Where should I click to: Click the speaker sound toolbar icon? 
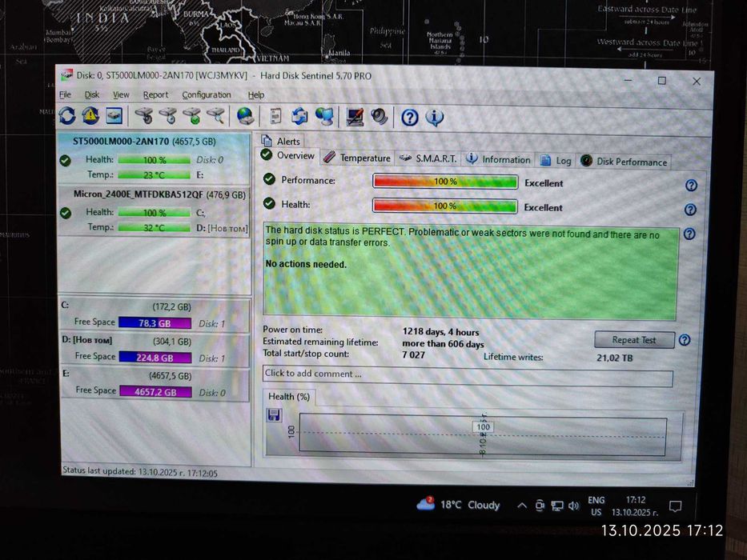[x=380, y=117]
